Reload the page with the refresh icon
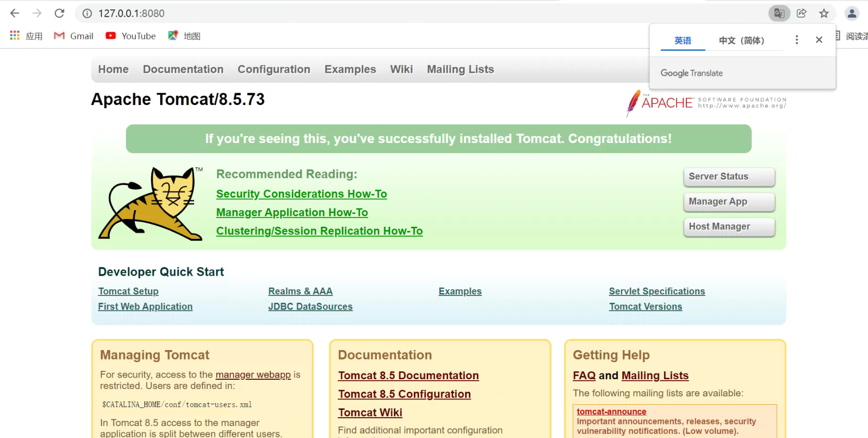The width and height of the screenshot is (868, 438). pos(59,13)
